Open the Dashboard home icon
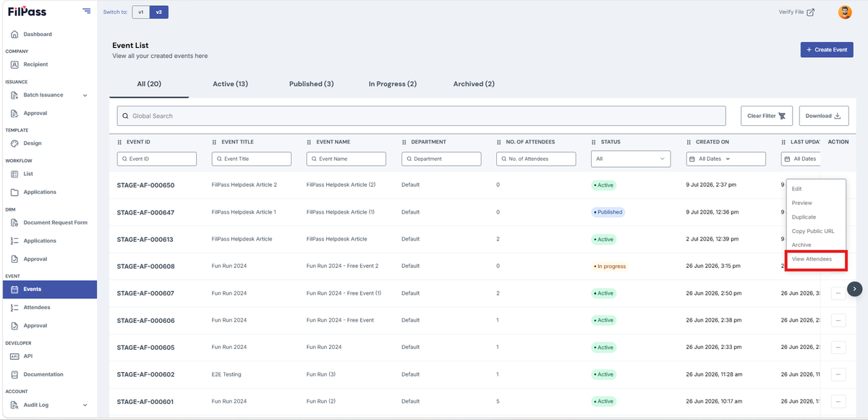868x420 pixels. 14,34
